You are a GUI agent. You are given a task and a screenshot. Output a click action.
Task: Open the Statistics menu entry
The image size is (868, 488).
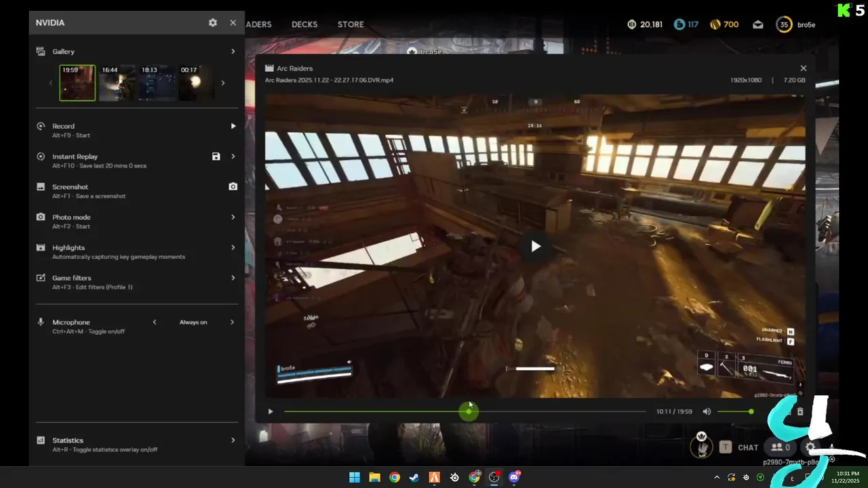pyautogui.click(x=137, y=445)
